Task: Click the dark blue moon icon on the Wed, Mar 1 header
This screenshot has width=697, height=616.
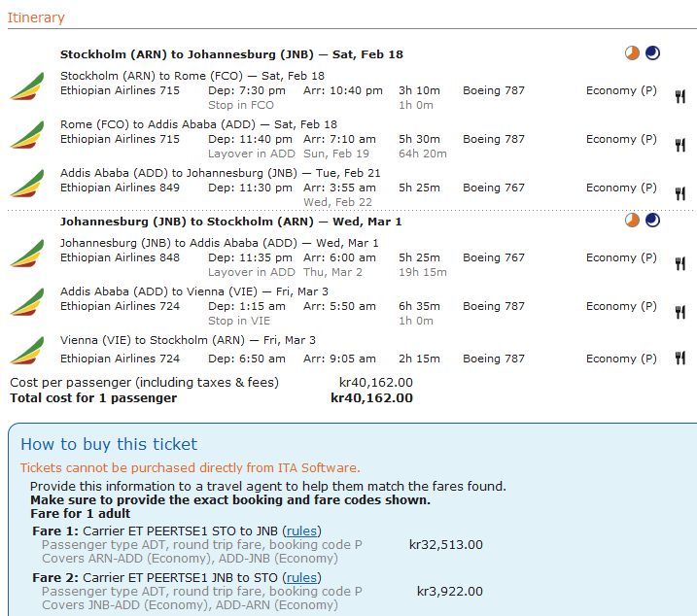Action: (652, 221)
